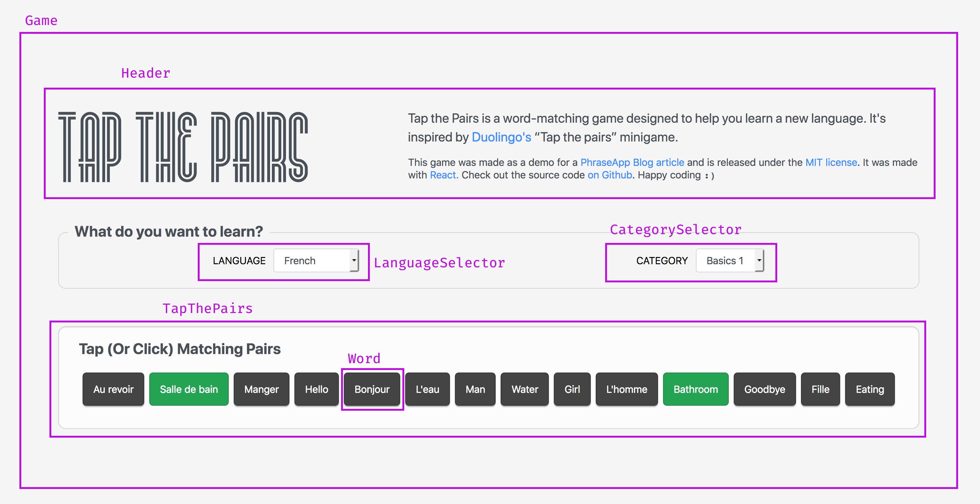Click the "Manger" word button

click(261, 389)
